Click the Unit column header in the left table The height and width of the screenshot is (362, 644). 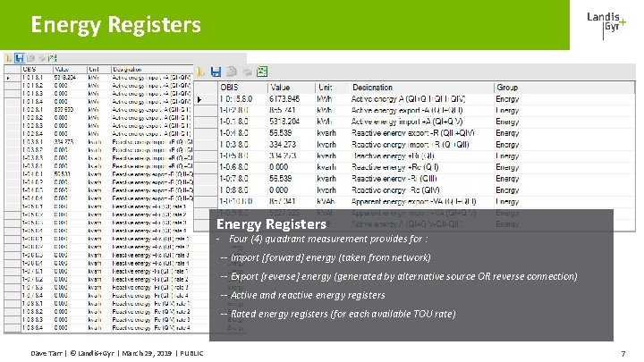click(98, 70)
